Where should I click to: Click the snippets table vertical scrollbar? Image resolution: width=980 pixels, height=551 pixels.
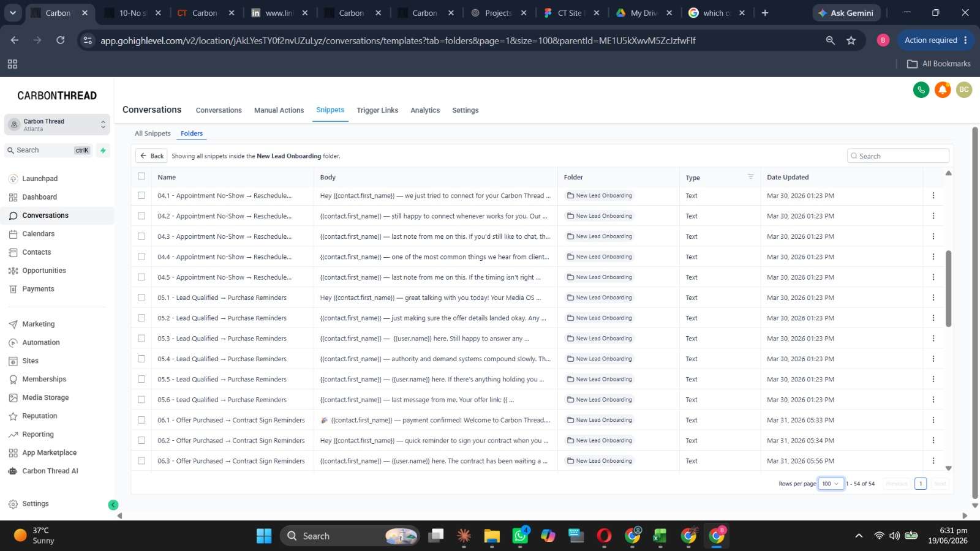click(x=948, y=288)
